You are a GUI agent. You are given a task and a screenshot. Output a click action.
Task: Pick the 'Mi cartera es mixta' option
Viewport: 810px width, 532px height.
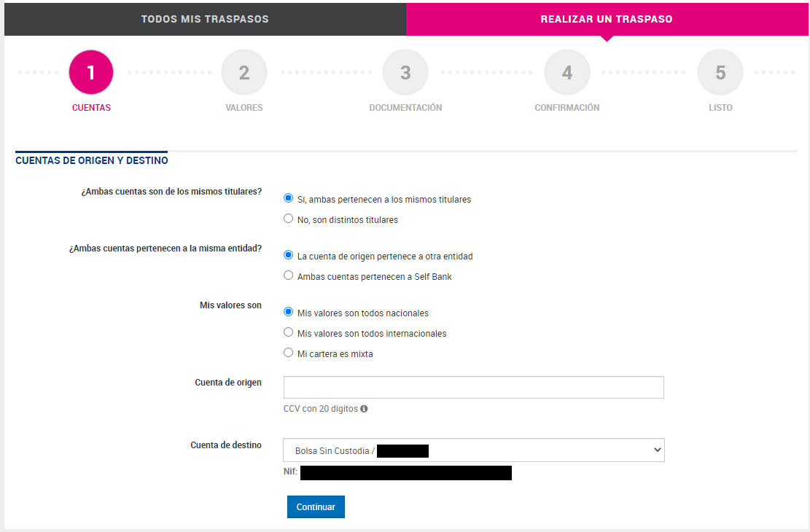(x=289, y=353)
